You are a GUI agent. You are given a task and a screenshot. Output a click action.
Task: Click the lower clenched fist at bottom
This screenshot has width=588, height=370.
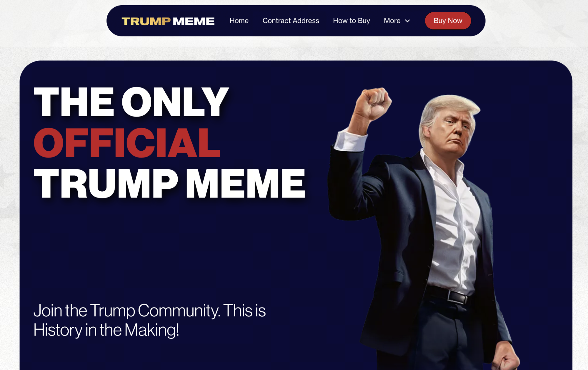(505, 360)
